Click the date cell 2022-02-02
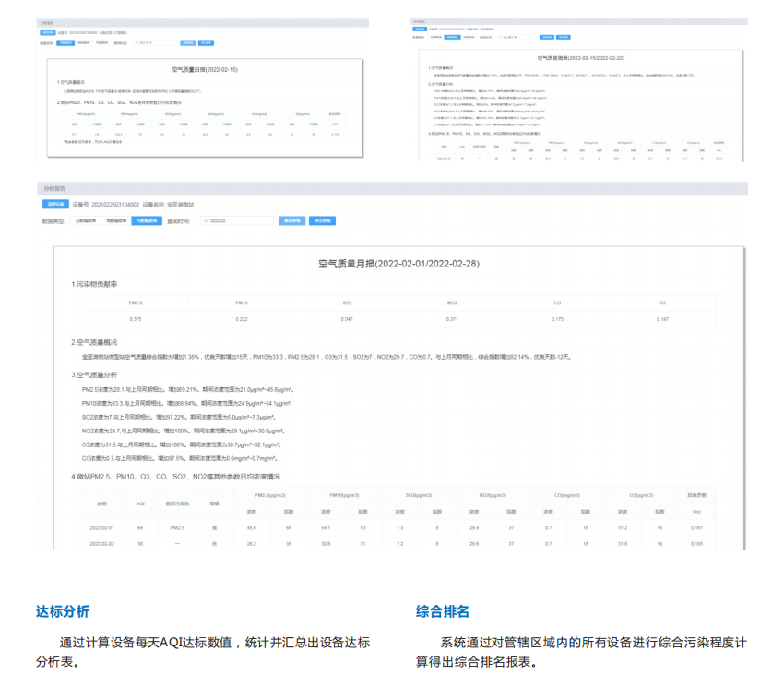784x686 pixels. pos(102,544)
